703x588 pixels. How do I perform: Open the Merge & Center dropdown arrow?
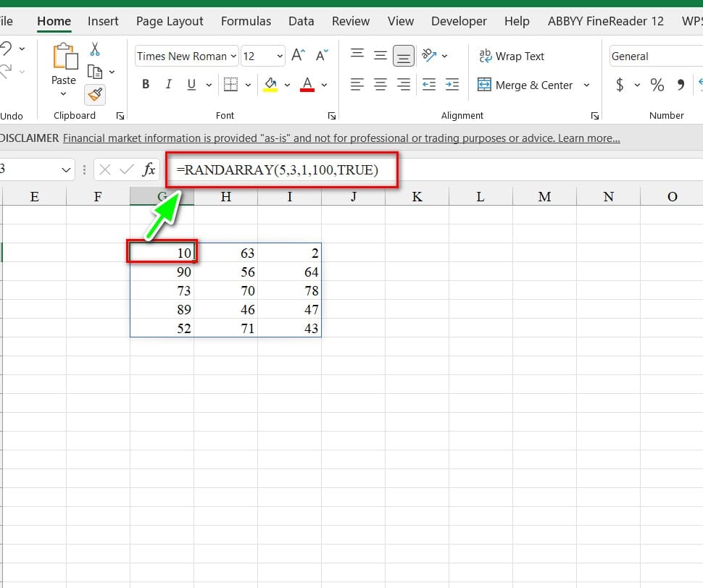(586, 85)
